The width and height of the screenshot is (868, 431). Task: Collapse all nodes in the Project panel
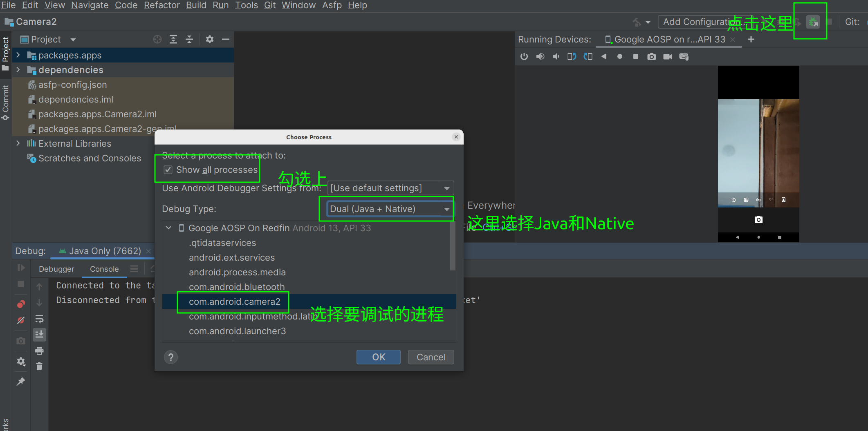click(x=189, y=39)
